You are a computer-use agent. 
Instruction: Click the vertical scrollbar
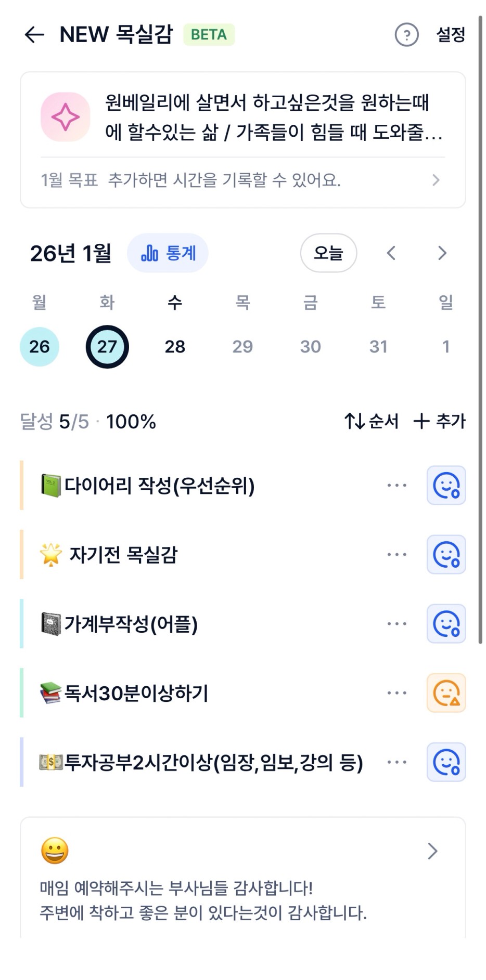480,333
